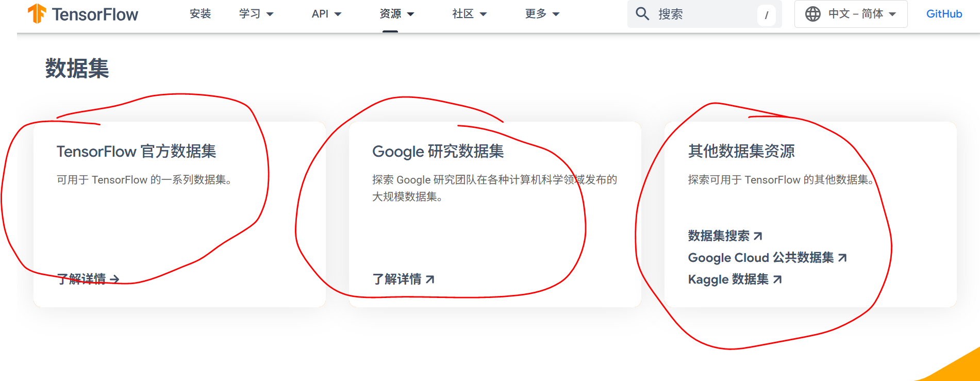This screenshot has width=980, height=381.
Task: Open 了解详情 under Google 研究数据集
Action: pyautogui.click(x=404, y=279)
